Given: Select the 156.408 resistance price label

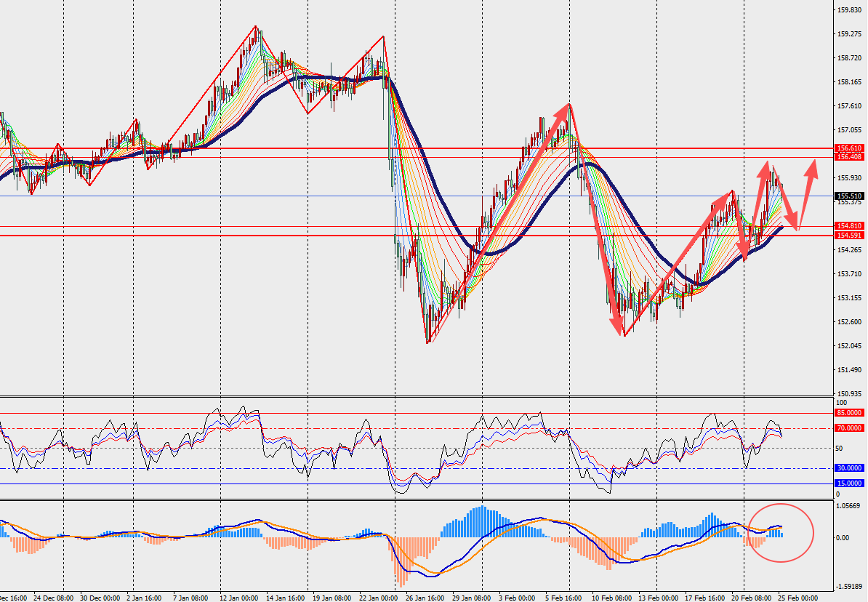Looking at the screenshot, I should pos(849,157).
